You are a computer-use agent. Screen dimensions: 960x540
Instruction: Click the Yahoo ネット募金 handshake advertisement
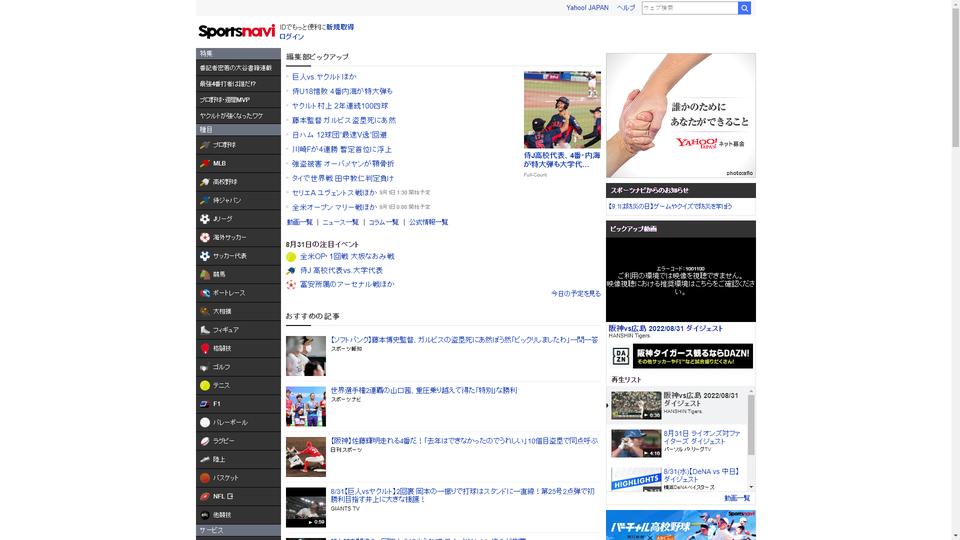[x=681, y=116]
